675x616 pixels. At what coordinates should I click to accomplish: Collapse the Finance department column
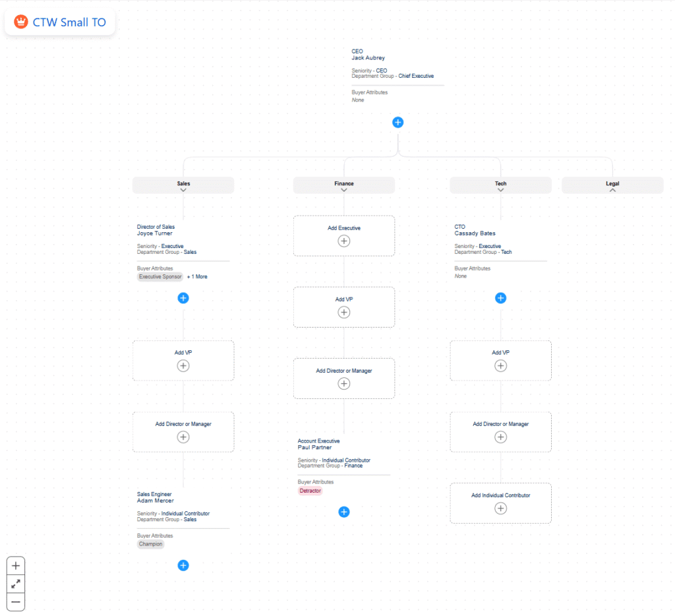(343, 190)
